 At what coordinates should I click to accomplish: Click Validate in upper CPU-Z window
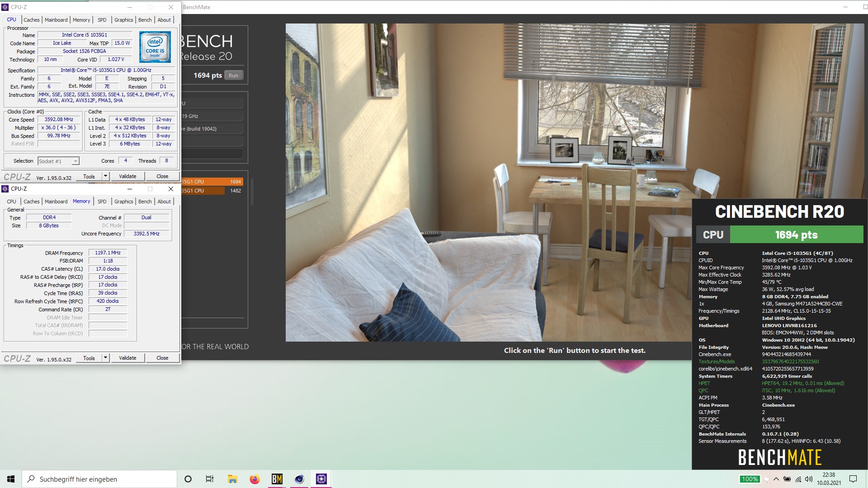pyautogui.click(x=127, y=176)
